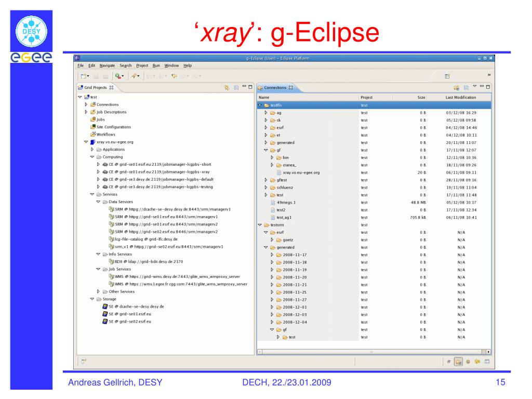Click highlighted Connections icon in bottom trim
This screenshot has width=532, height=399.
tap(458, 362)
